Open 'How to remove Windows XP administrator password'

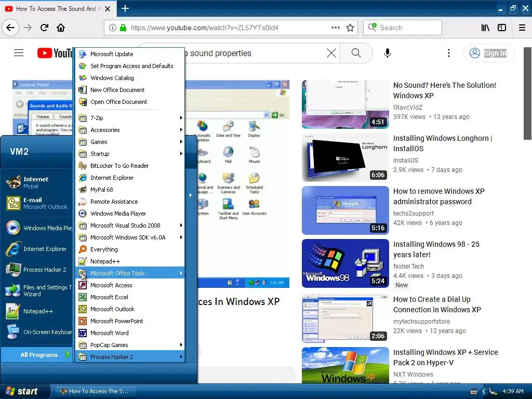[438, 196]
